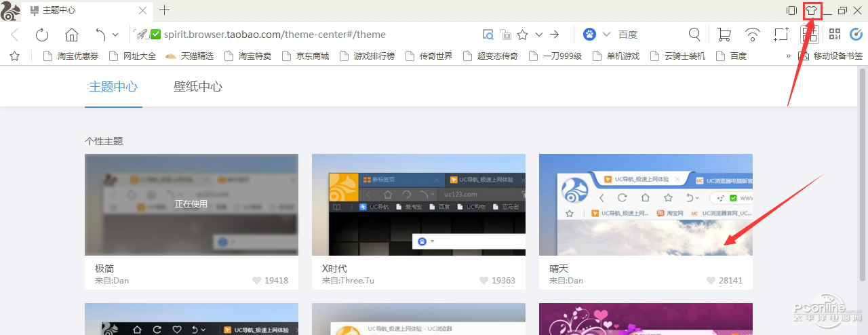868x335 pixels.
Task: Click the go forward arrow in address bar
Action: 554,35
